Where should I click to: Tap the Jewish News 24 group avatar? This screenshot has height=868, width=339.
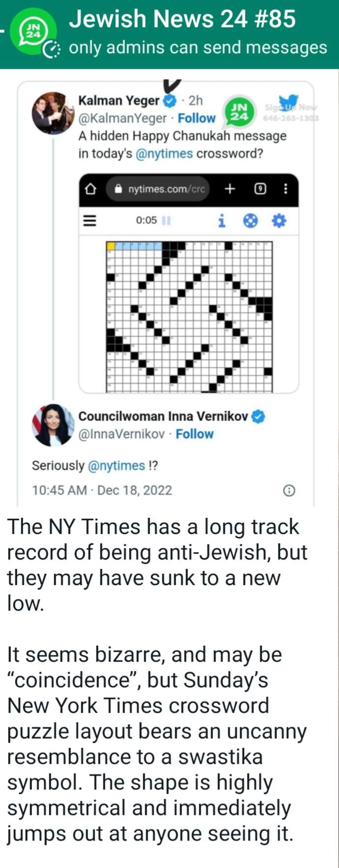tap(33, 33)
